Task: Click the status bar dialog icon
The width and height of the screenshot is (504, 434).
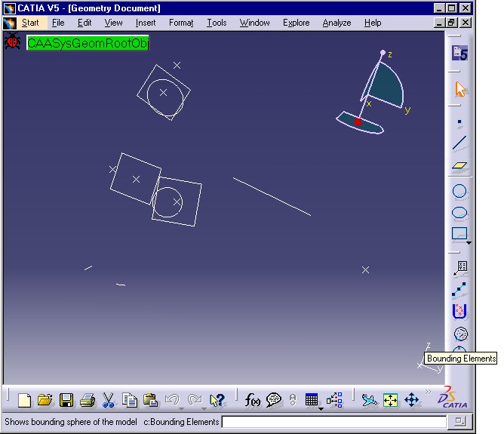Action: coord(460,421)
